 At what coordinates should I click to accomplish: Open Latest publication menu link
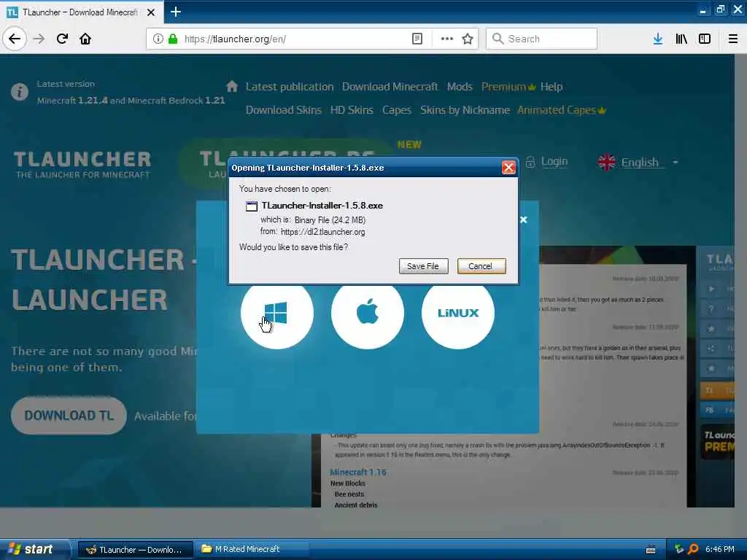pyautogui.click(x=290, y=87)
